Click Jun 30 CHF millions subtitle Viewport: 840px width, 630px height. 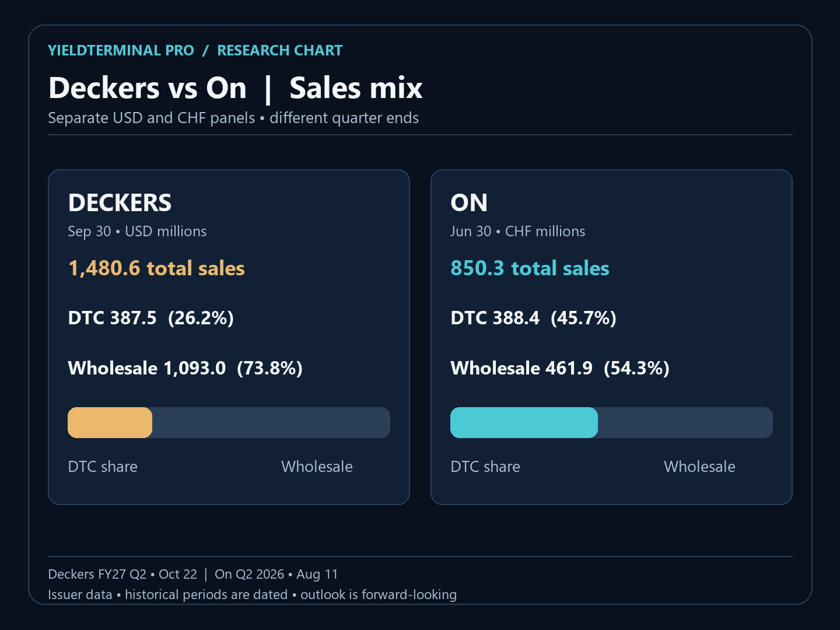[x=517, y=232]
